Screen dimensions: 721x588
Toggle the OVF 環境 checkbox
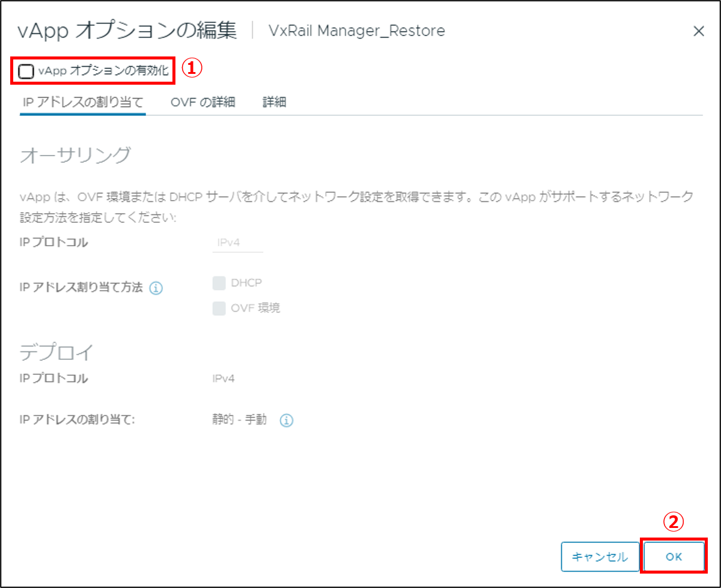pyautogui.click(x=219, y=309)
